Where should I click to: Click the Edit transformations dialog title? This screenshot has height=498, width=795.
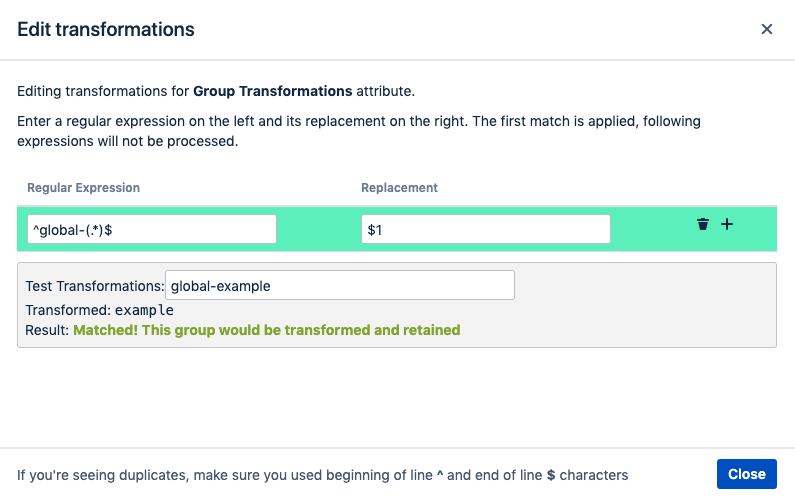(106, 29)
